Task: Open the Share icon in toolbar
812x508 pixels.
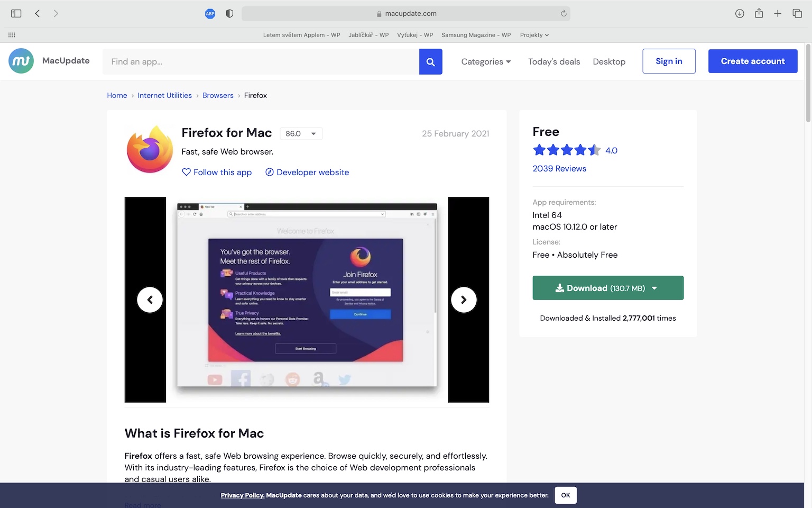Action: [759, 13]
